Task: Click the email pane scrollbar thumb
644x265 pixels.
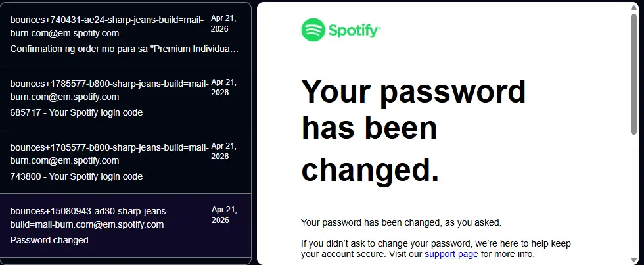Action: tap(634, 74)
